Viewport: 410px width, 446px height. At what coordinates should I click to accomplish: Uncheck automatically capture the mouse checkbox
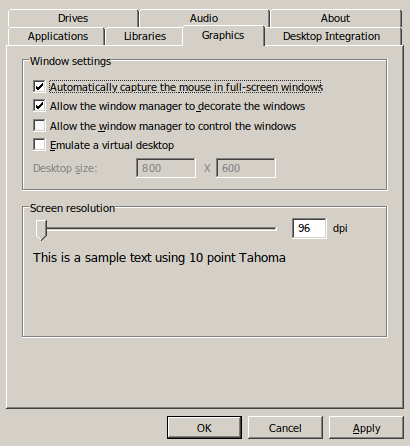click(x=39, y=87)
